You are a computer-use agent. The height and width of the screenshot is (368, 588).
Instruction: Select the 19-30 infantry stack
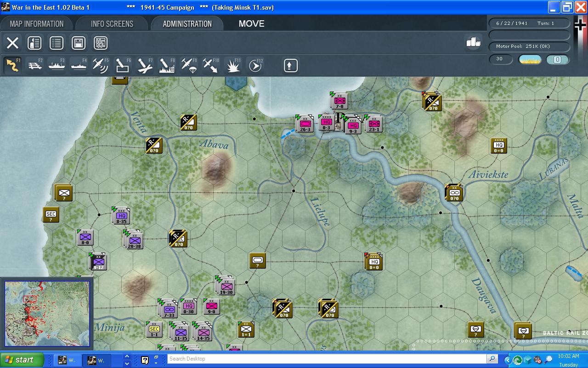pyautogui.click(x=226, y=286)
